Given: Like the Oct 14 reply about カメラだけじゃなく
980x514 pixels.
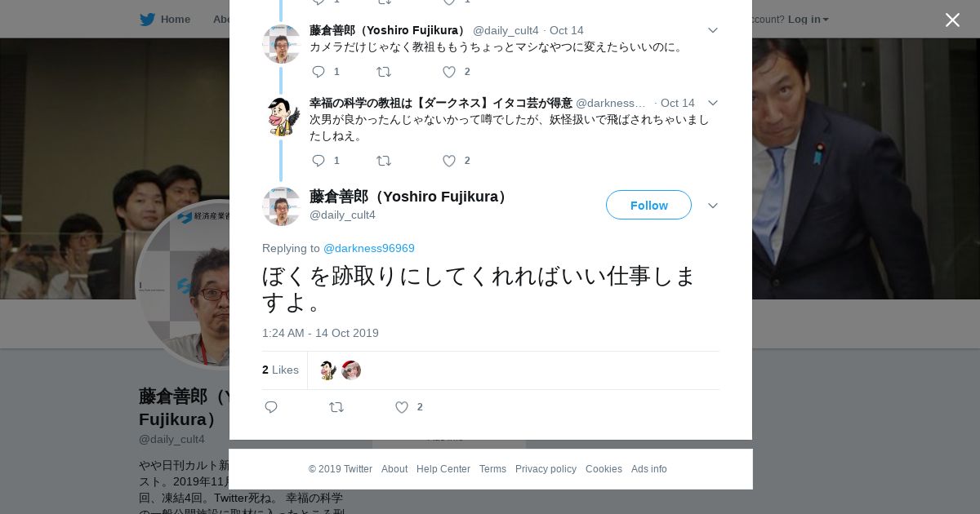Looking at the screenshot, I should [x=449, y=72].
